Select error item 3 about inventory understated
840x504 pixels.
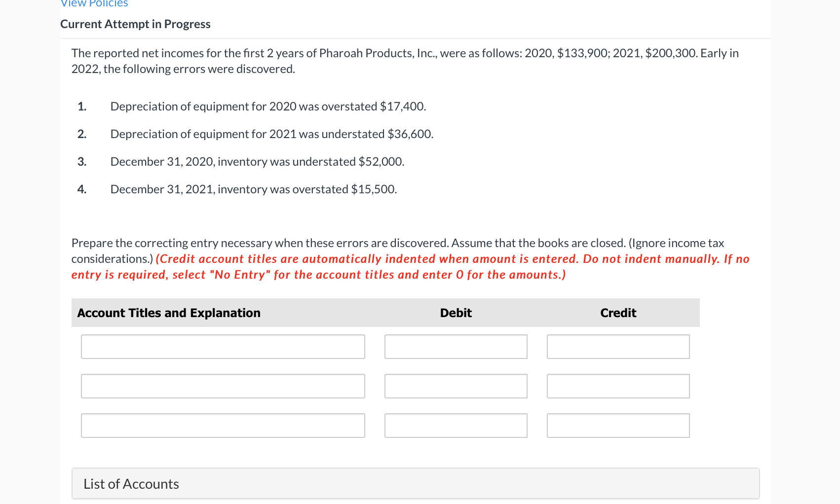257,161
